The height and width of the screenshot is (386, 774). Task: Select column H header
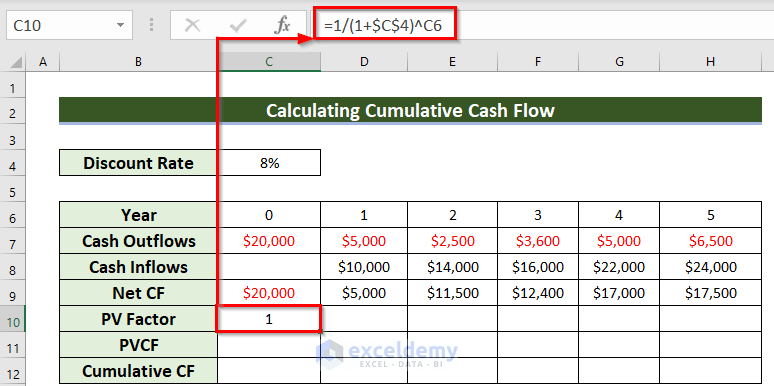click(710, 62)
